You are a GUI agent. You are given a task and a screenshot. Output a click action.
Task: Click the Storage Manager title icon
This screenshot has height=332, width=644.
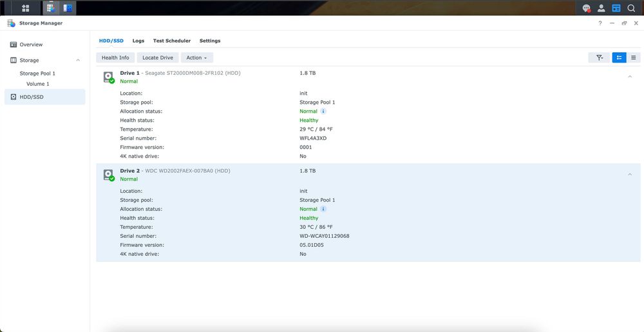[11, 23]
